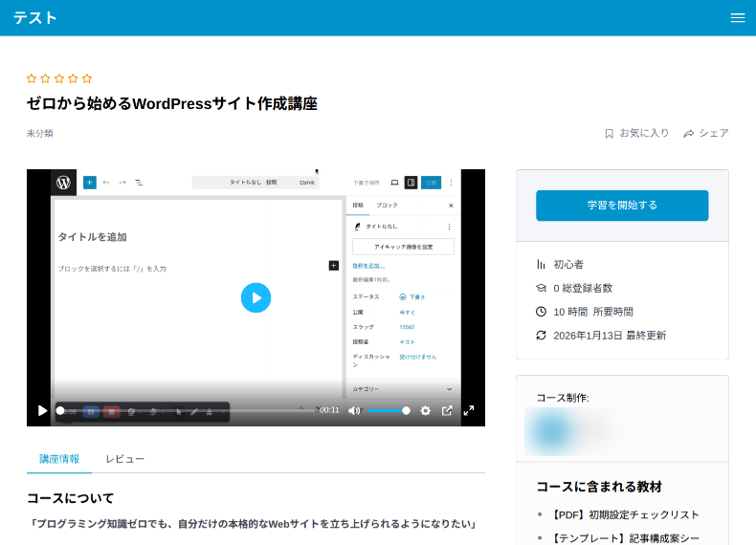The height and width of the screenshot is (545, 756).
Task: Click the blue plus block inserter in video
Action: click(x=90, y=183)
